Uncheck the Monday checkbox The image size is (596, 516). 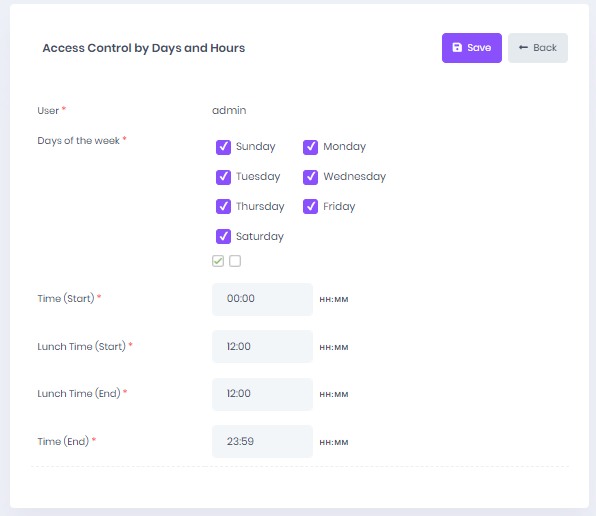[x=311, y=147]
